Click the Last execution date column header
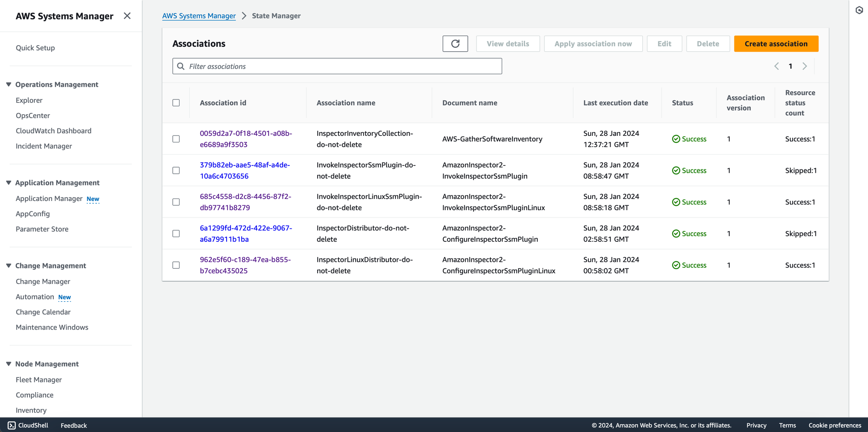868x432 pixels. (x=615, y=103)
